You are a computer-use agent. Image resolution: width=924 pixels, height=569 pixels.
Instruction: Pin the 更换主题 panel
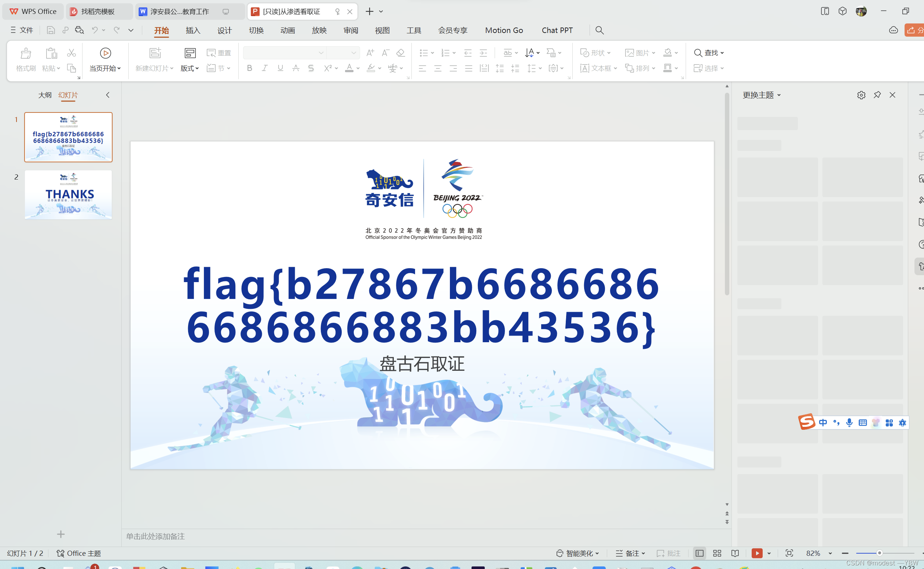pos(877,95)
